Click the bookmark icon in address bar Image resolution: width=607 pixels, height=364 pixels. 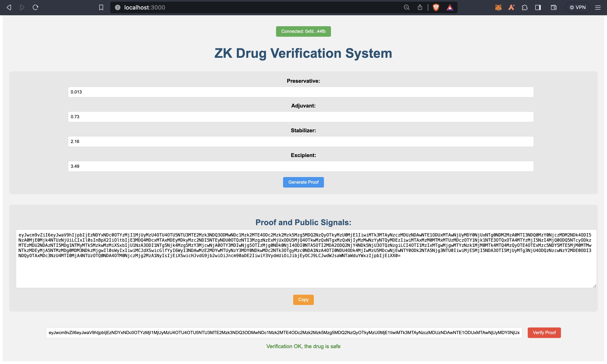click(101, 7)
